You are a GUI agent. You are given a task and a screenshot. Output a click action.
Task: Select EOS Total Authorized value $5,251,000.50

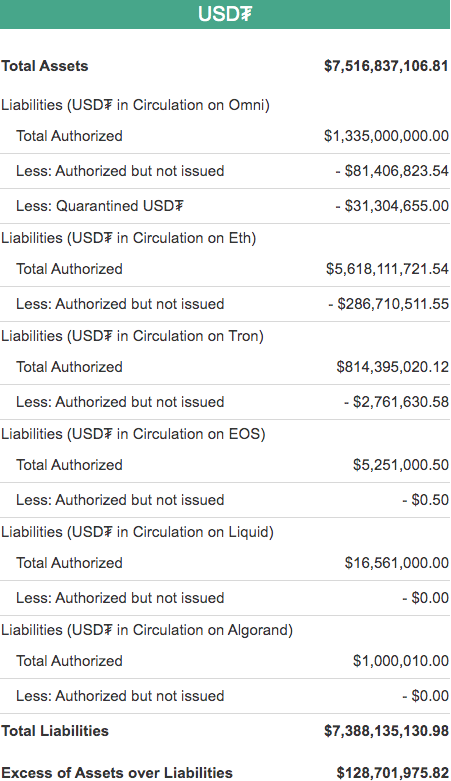[401, 465]
